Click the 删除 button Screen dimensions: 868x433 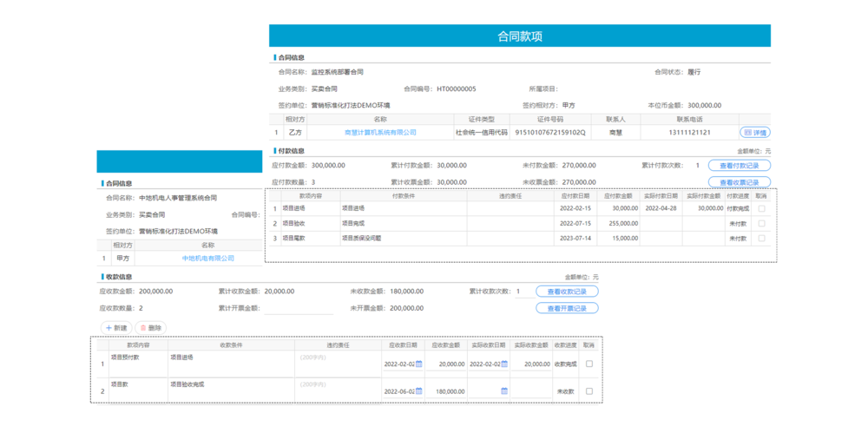[150, 328]
